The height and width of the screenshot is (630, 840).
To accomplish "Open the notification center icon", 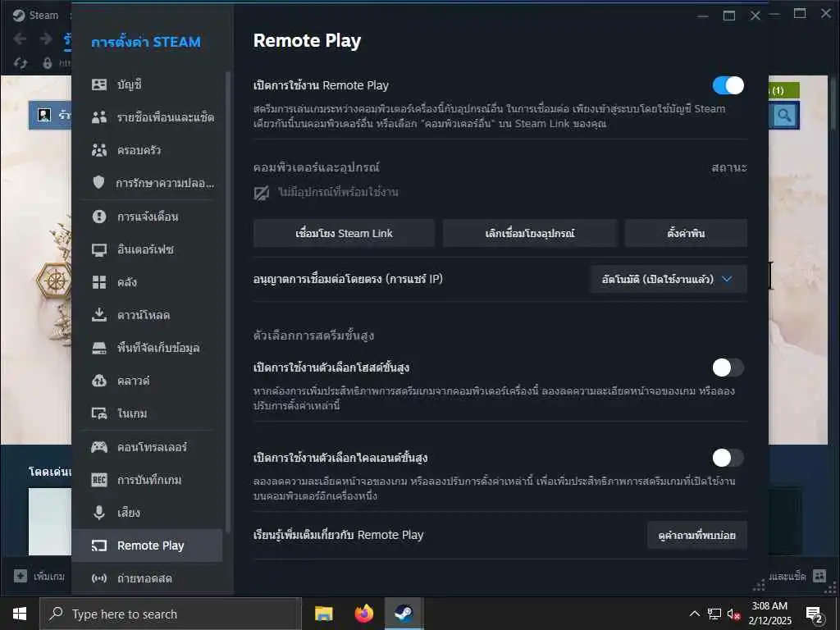I will (815, 614).
